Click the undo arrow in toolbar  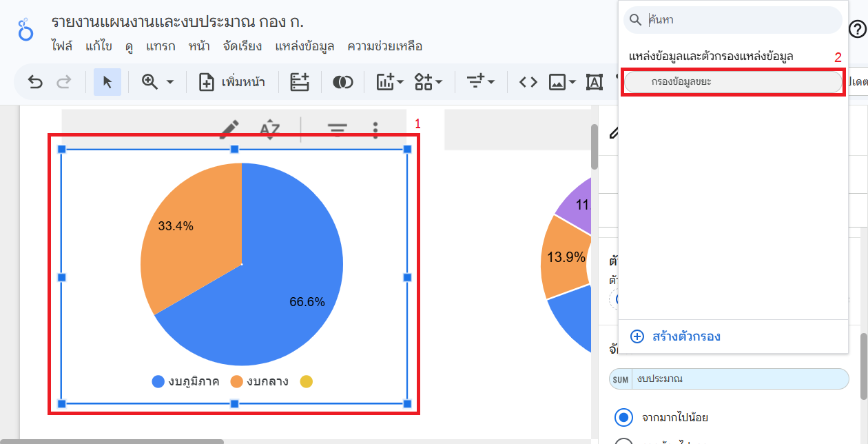(35, 82)
